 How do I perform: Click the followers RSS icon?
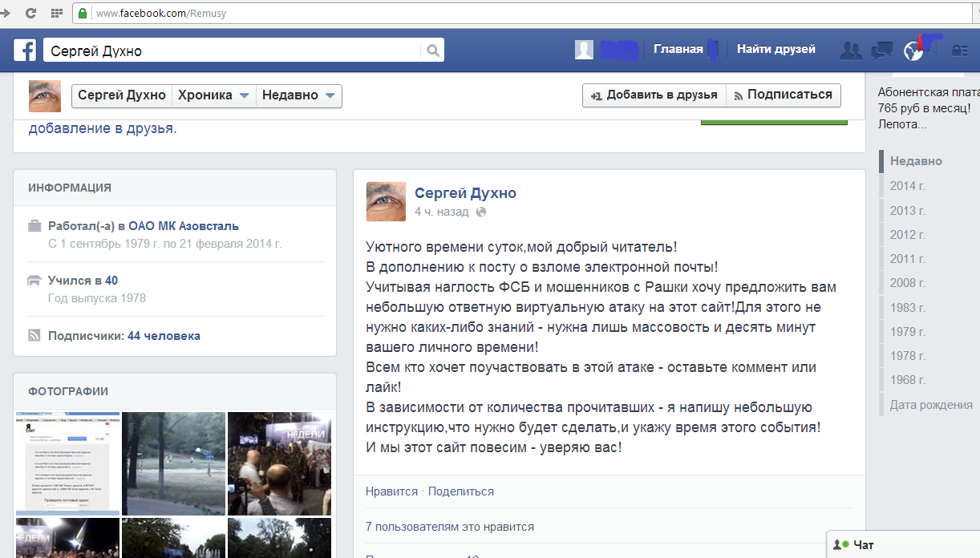coord(34,336)
